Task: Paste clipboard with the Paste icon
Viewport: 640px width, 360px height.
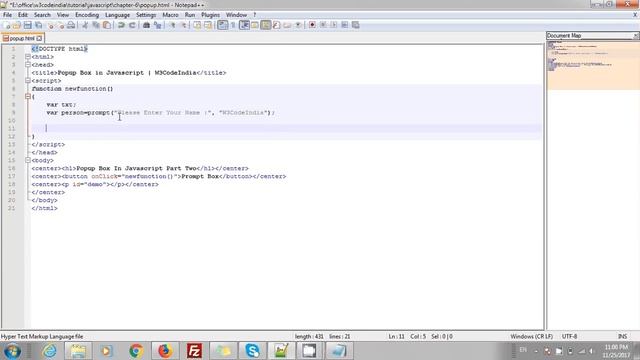Action: (x=107, y=25)
